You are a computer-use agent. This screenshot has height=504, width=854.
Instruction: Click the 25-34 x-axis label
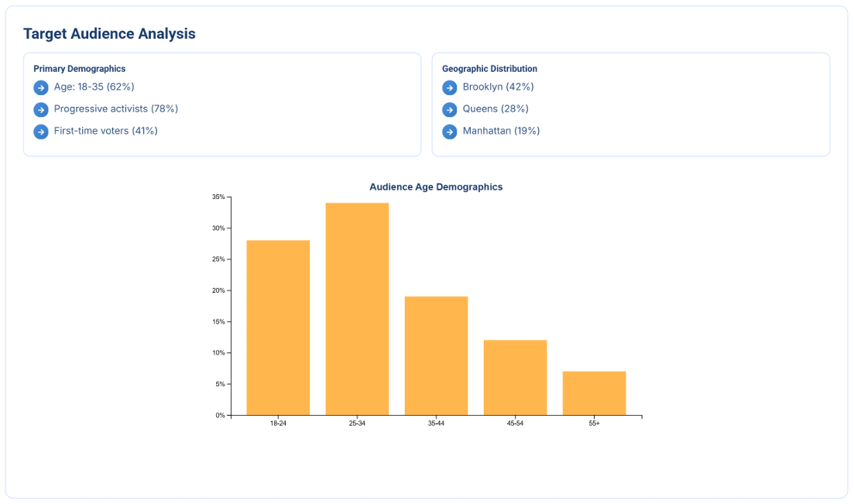coord(357,423)
